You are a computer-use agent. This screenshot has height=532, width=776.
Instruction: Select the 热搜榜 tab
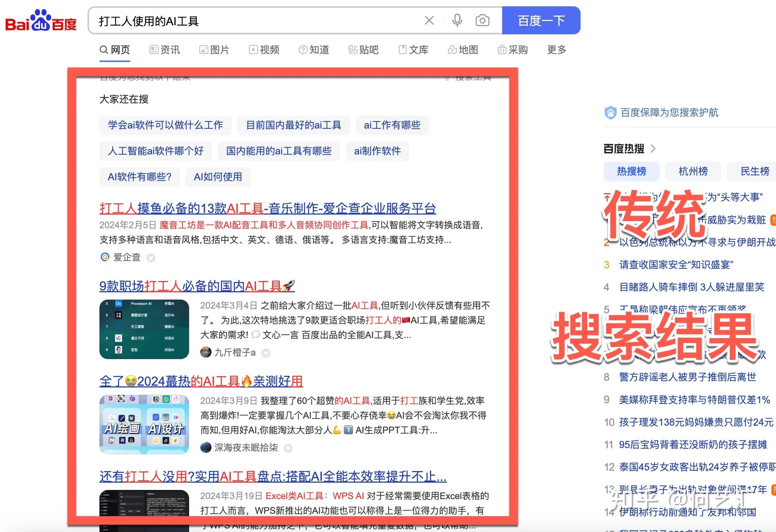pyautogui.click(x=632, y=171)
